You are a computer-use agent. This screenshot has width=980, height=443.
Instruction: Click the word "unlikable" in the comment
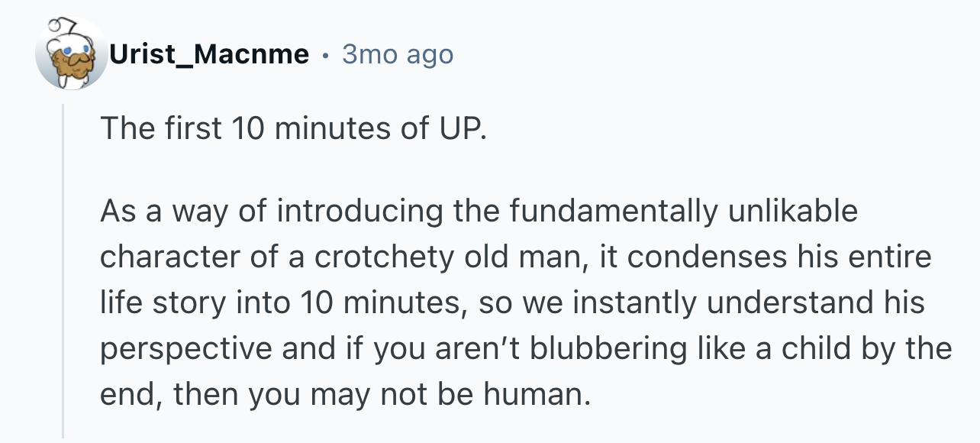click(791, 211)
